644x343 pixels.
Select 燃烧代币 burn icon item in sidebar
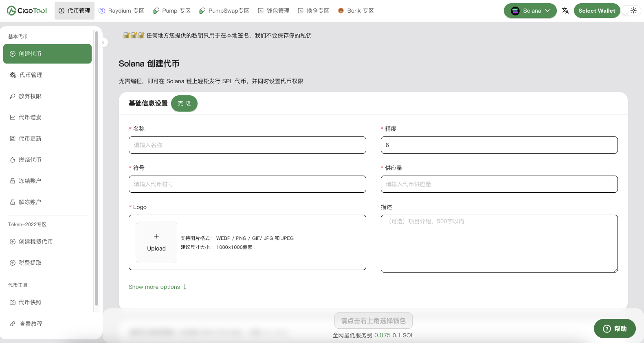[x=30, y=160]
